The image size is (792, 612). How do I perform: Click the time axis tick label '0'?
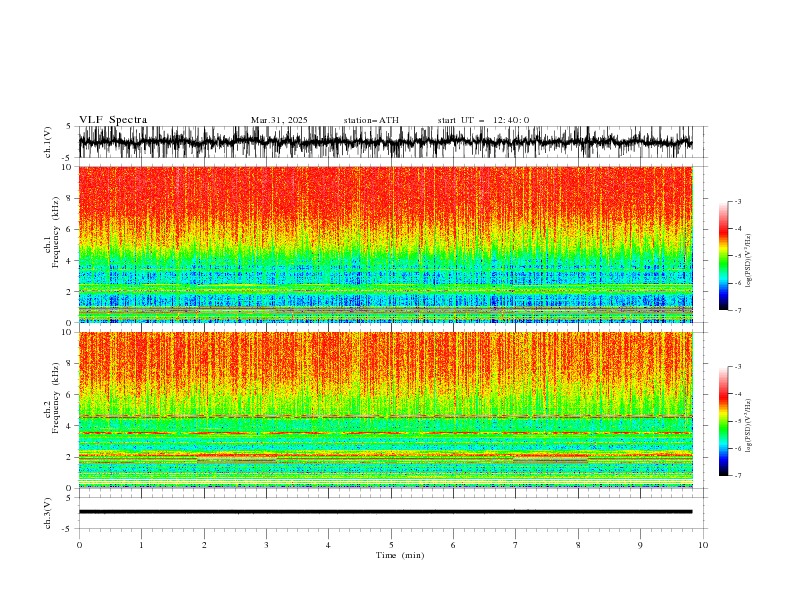point(79,545)
